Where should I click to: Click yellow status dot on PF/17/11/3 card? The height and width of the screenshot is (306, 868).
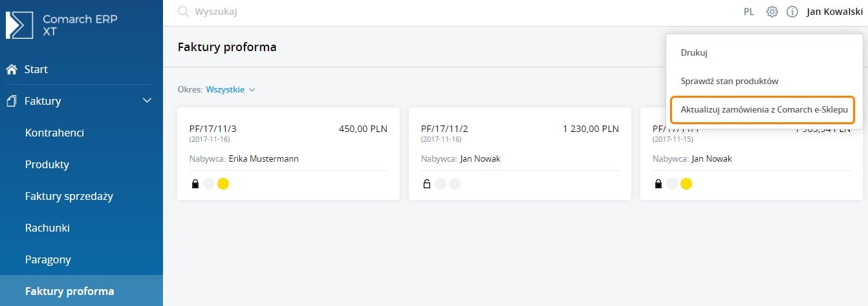click(x=223, y=184)
